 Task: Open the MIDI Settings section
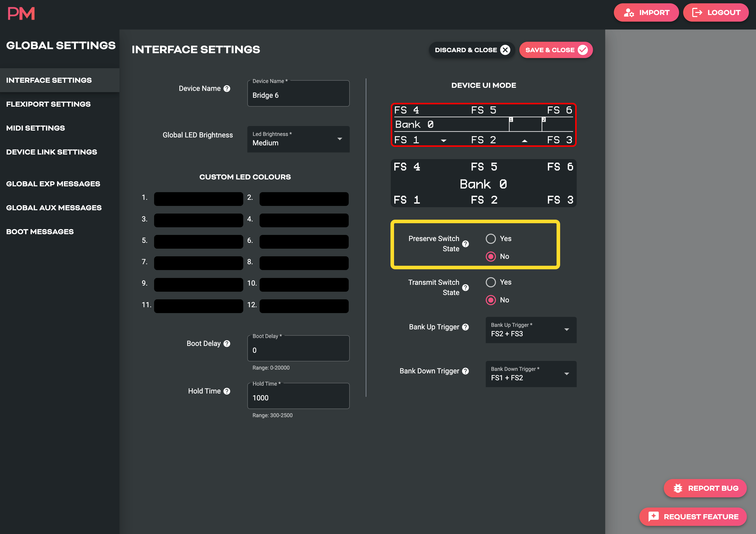[35, 128]
